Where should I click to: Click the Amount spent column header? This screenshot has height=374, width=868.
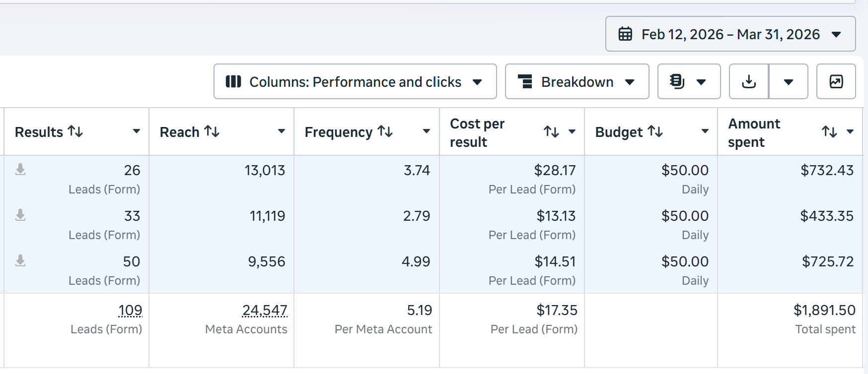click(x=754, y=132)
